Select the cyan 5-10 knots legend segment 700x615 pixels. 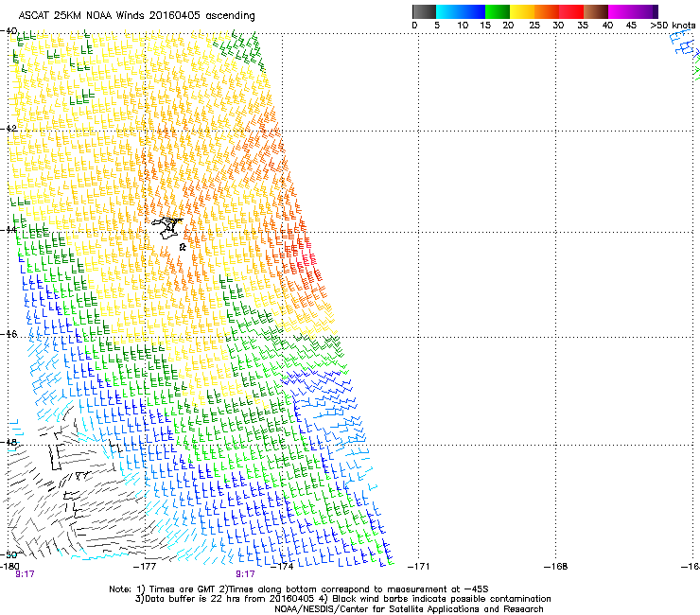tap(448, 11)
